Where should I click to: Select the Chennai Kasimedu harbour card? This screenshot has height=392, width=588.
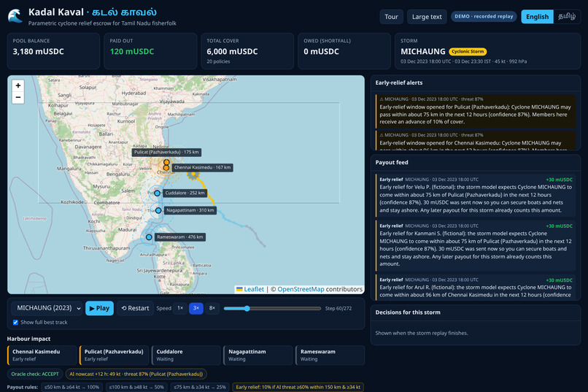coord(42,356)
